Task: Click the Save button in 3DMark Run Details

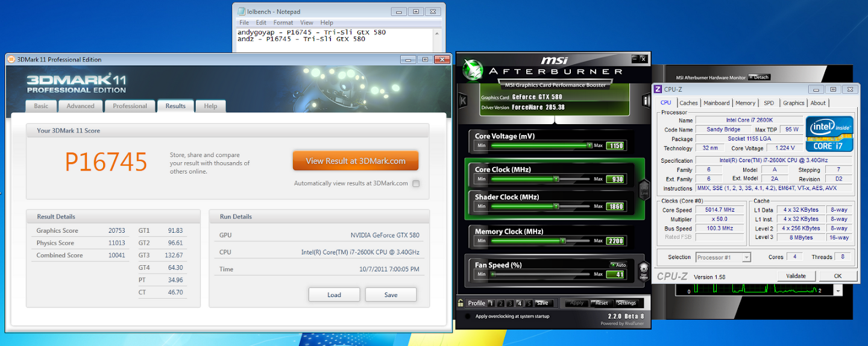Action: point(391,295)
